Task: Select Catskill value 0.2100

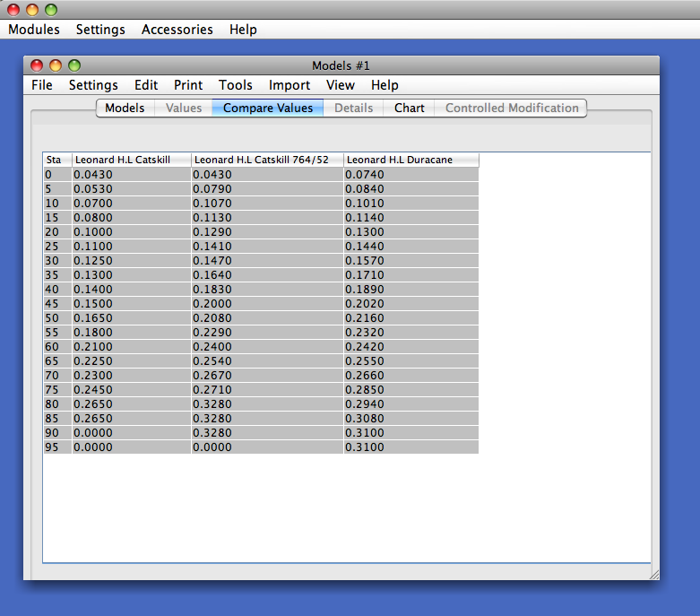Action: tap(132, 347)
